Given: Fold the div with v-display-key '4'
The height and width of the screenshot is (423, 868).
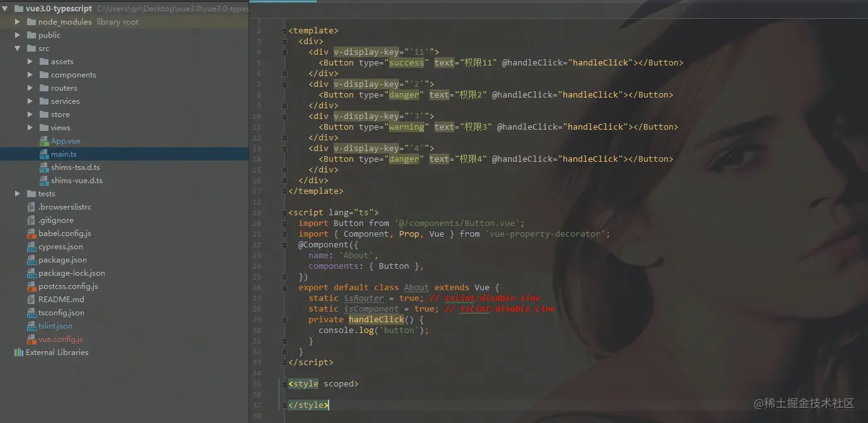Looking at the screenshot, I should point(285,149).
